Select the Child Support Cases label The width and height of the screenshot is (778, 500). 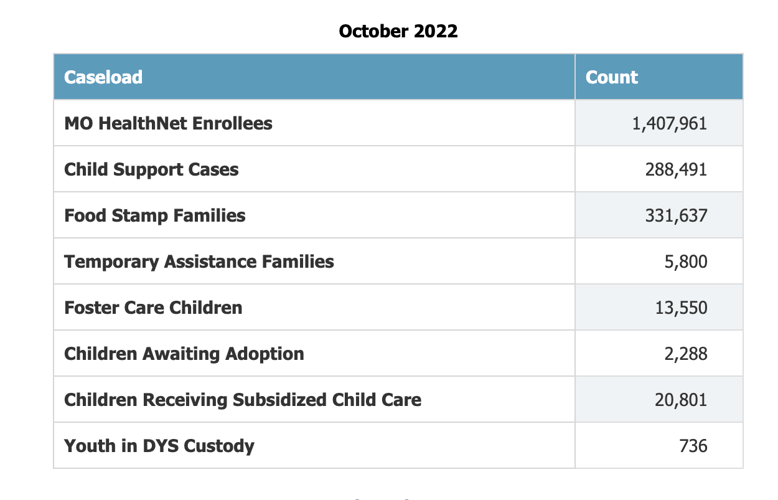(x=151, y=169)
